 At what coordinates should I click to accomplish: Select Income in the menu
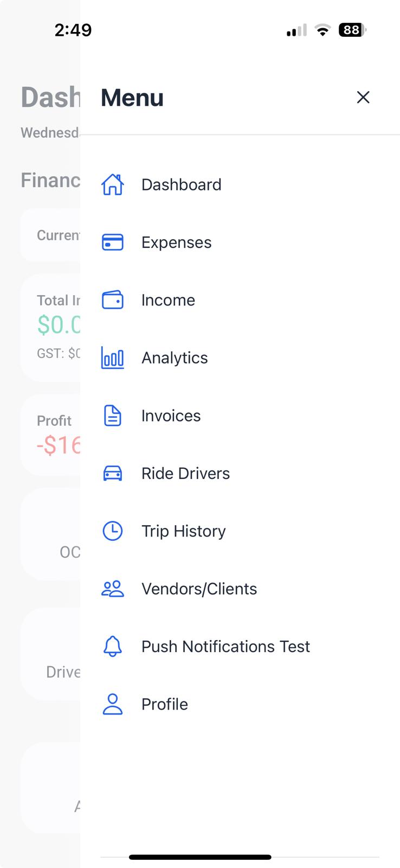(168, 300)
